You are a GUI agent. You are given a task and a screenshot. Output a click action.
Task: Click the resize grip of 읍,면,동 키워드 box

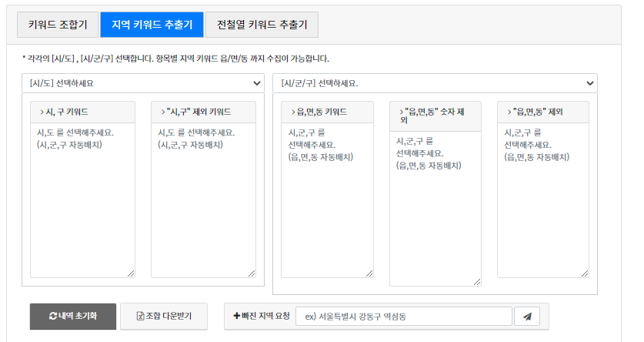click(x=369, y=273)
